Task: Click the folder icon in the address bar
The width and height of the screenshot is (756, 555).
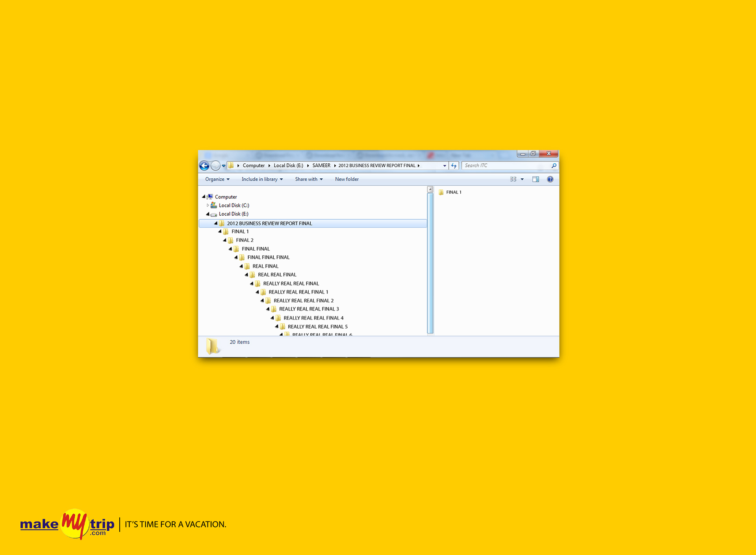Action: [x=231, y=166]
